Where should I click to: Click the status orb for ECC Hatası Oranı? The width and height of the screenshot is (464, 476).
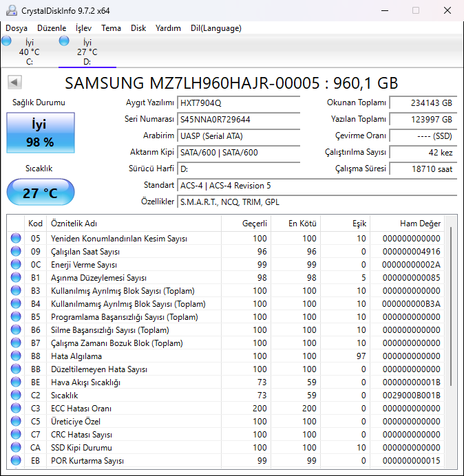coord(16,409)
